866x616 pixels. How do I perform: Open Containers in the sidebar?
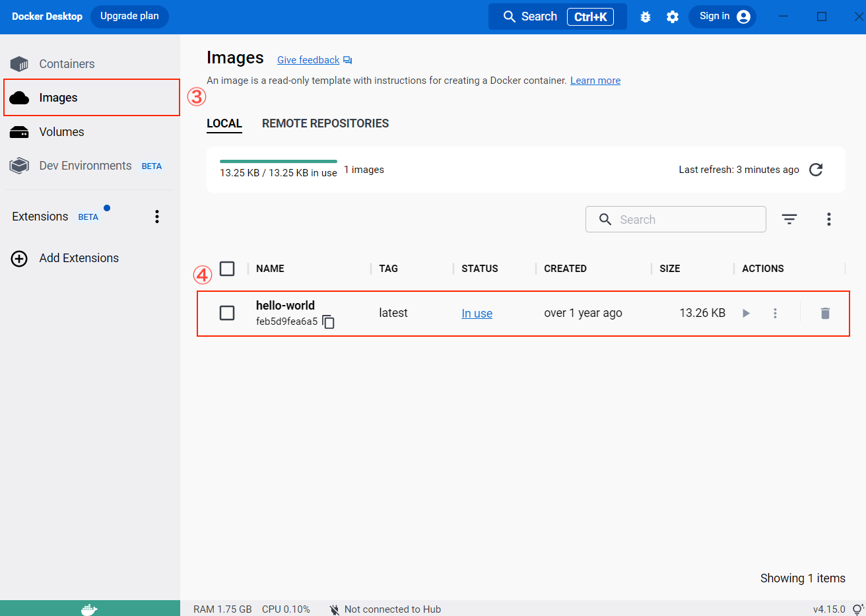(66, 64)
